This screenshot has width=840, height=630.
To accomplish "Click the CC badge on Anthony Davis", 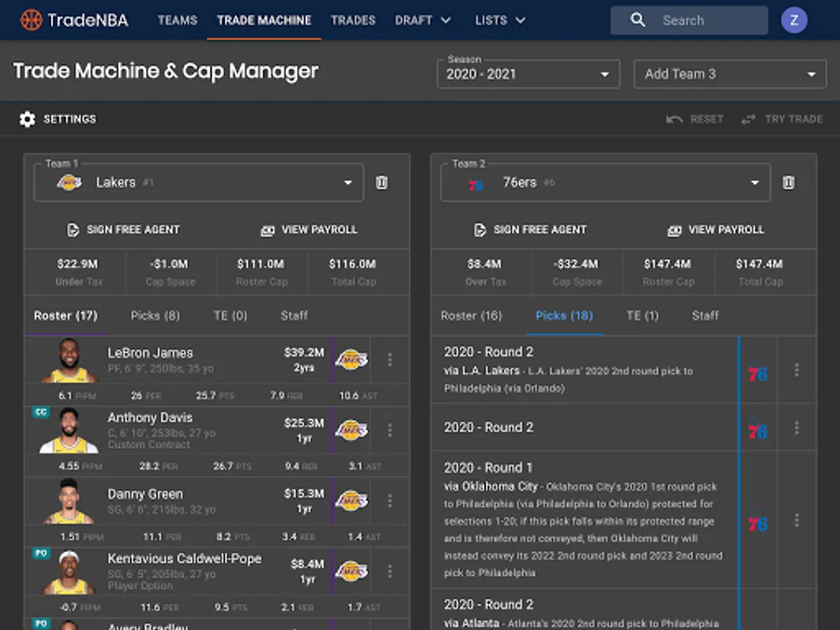I will [40, 412].
